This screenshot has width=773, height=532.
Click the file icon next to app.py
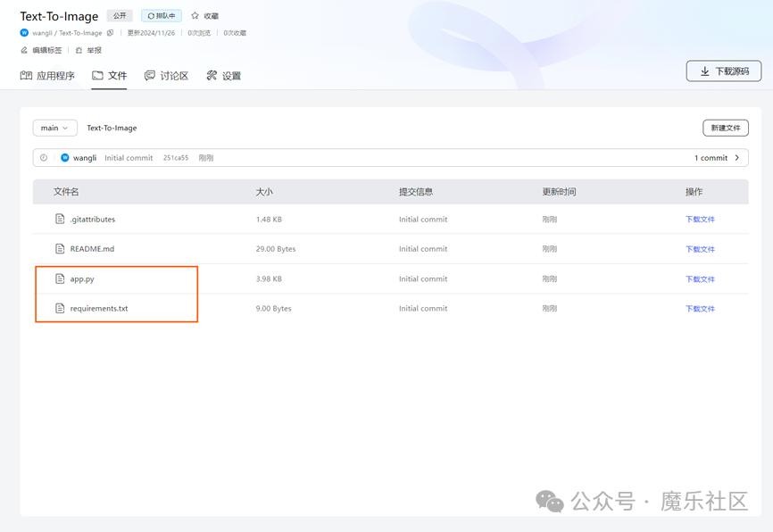[x=61, y=278]
